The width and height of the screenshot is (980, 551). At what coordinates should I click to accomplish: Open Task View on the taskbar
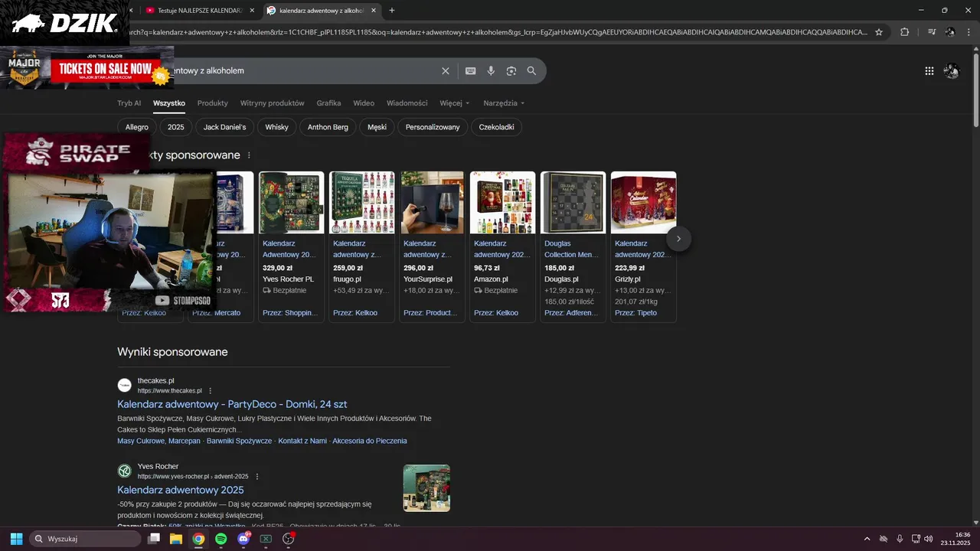(x=154, y=539)
